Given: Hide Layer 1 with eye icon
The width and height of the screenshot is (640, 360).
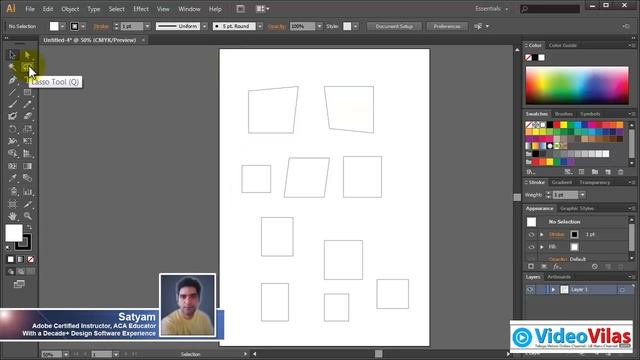Looking at the screenshot, I should pyautogui.click(x=530, y=289).
